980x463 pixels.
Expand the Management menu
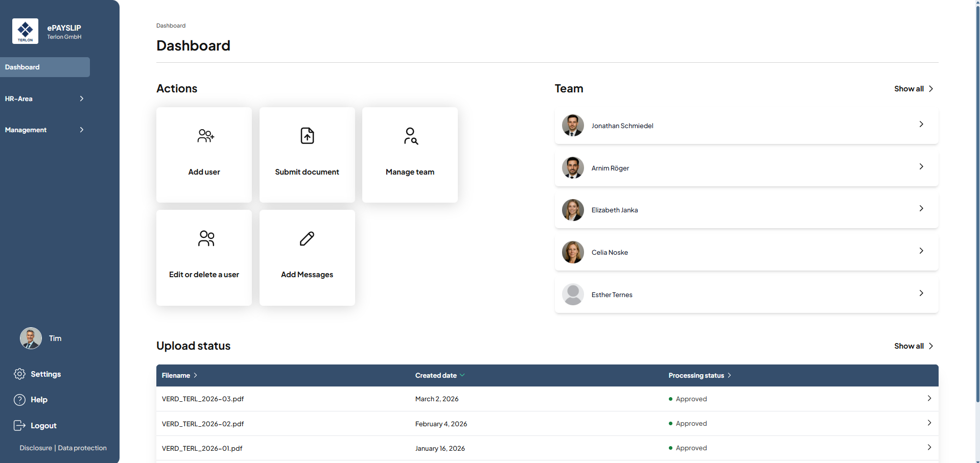(x=44, y=130)
